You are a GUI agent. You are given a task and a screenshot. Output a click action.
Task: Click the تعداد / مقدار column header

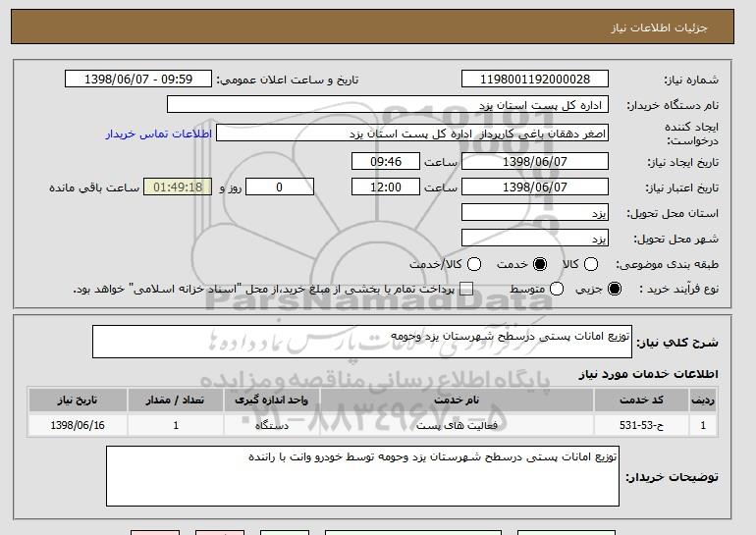tap(176, 401)
